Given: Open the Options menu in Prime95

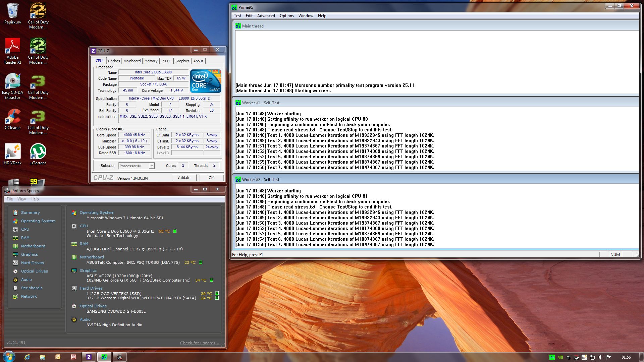Looking at the screenshot, I should (x=287, y=16).
